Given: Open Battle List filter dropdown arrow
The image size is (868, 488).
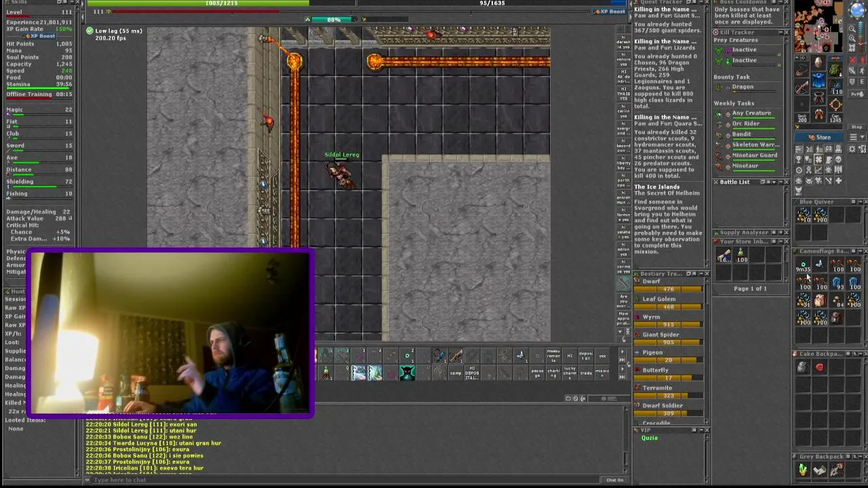Looking at the screenshot, I should tap(774, 182).
